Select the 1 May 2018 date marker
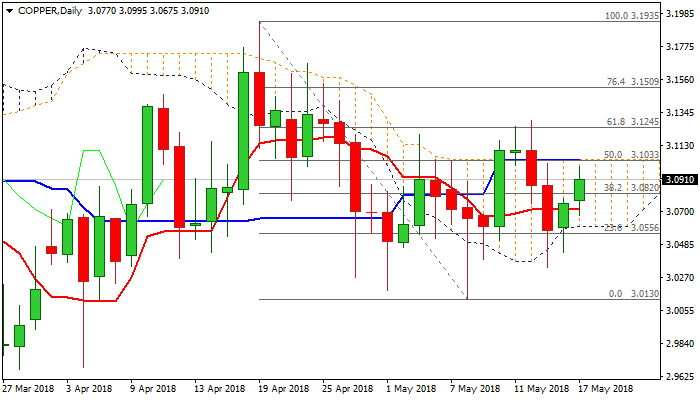 [411, 388]
